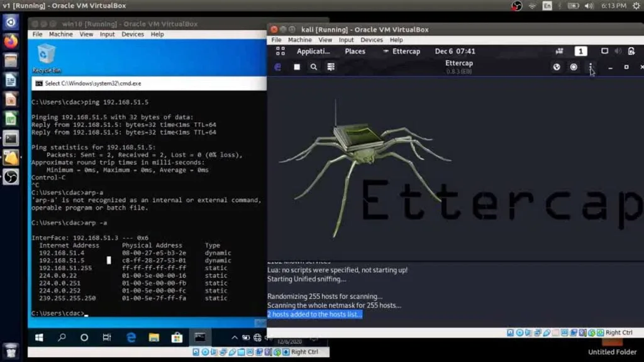The image size is (644, 362).
Task: Minimize the Ettercap window
Action: pos(610,67)
